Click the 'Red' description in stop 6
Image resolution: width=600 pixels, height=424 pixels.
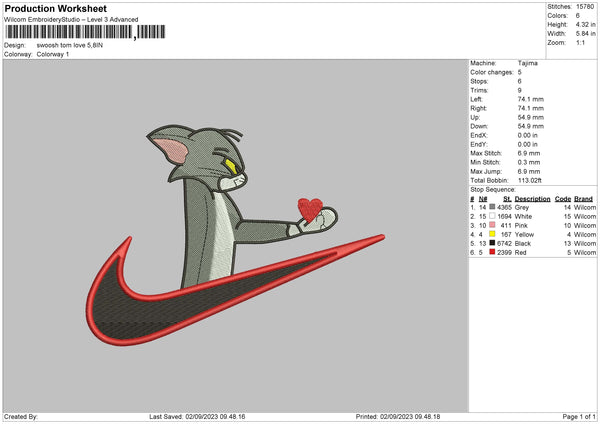click(520, 253)
